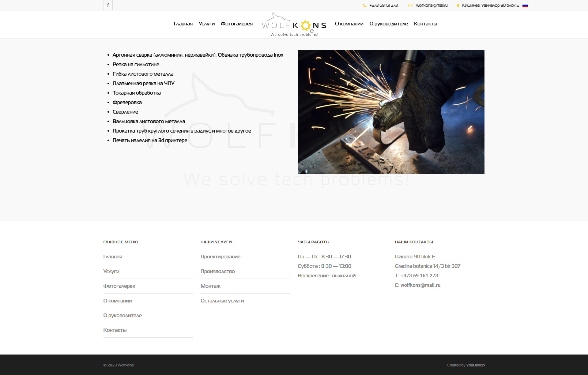Click the envelope email icon in header
Image resolution: width=588 pixels, height=375 pixels.
pos(410,6)
